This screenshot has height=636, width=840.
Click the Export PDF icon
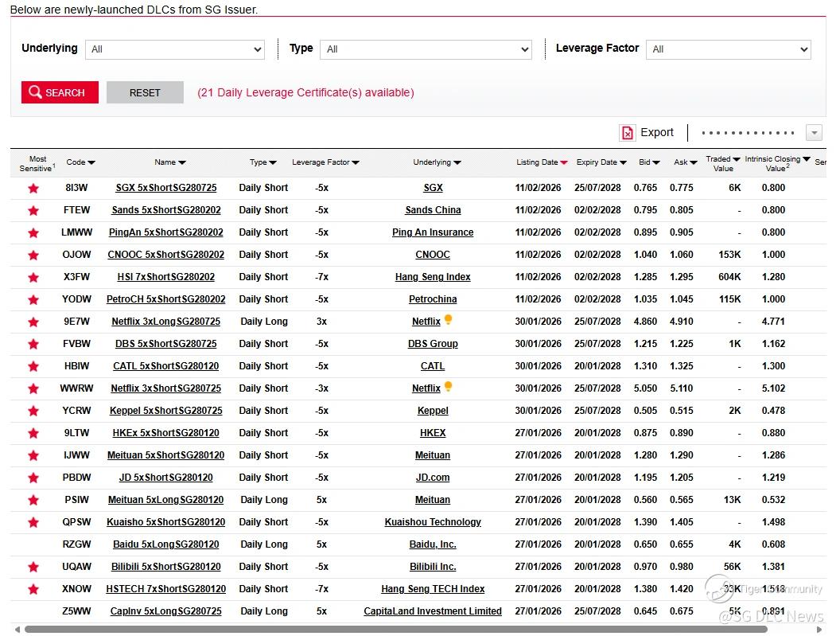628,133
